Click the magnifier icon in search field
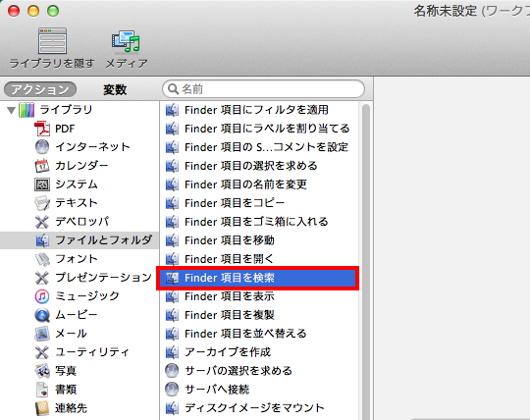 click(x=173, y=89)
